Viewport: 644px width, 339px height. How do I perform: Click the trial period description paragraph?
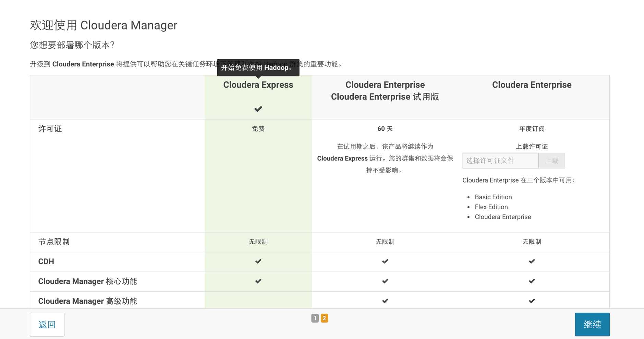(385, 158)
